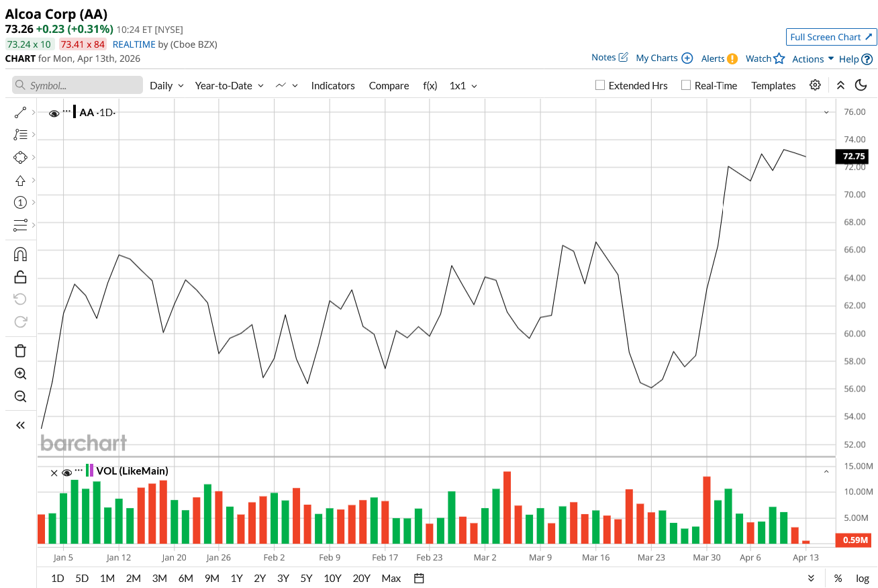Click the Notes edit icon
This screenshot has width=878, height=588.
pyautogui.click(x=623, y=58)
